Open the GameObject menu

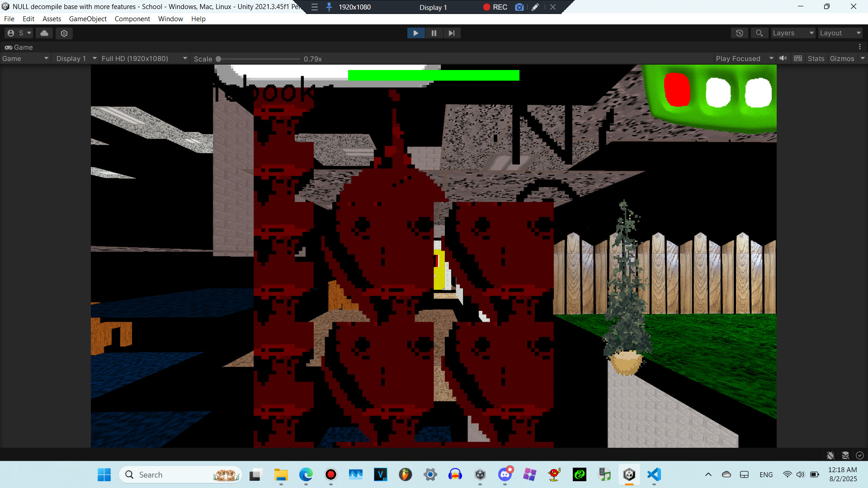click(x=88, y=19)
